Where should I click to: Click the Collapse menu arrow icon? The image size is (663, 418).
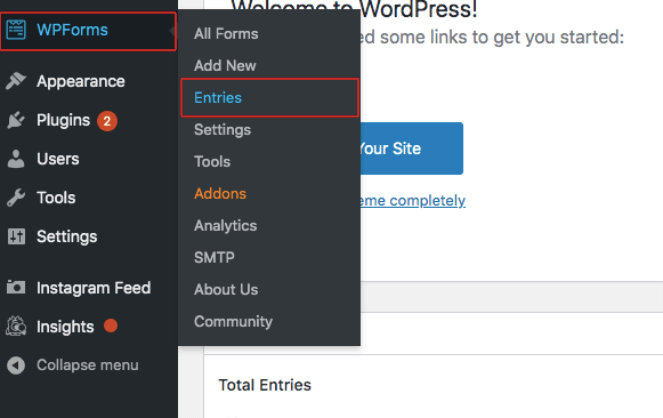[16, 365]
